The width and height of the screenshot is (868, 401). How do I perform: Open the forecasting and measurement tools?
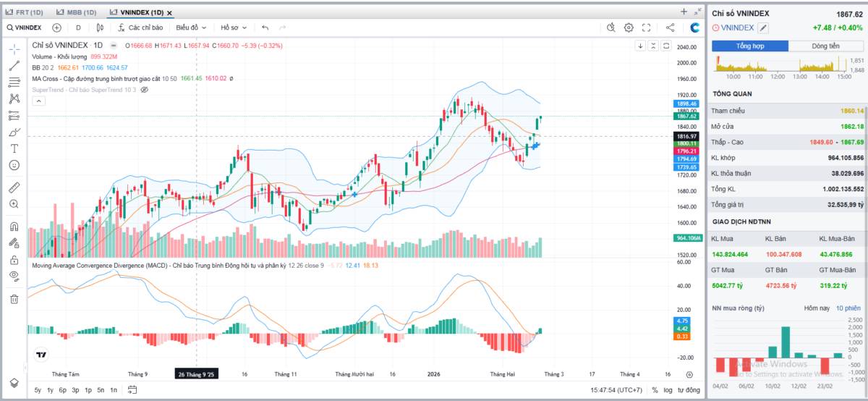coord(14,115)
